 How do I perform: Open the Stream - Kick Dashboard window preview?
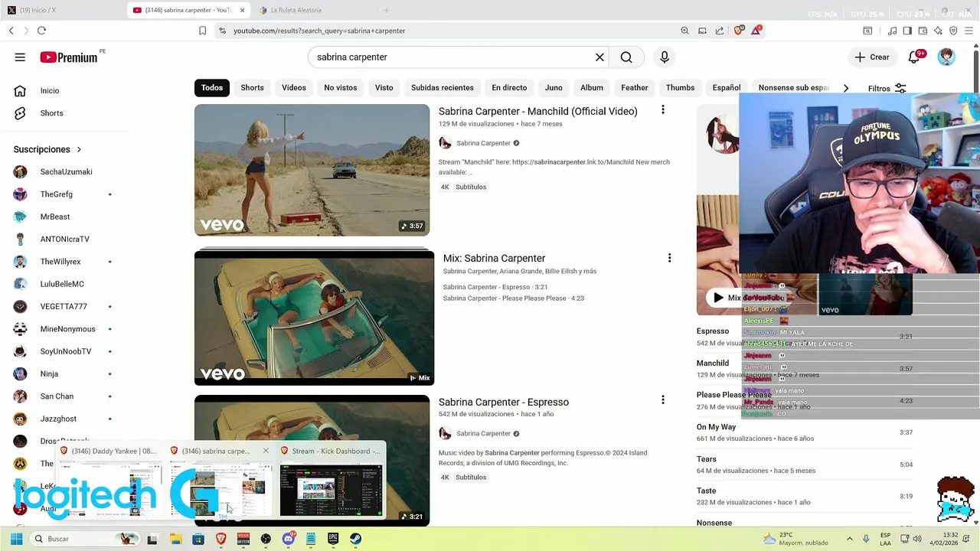click(x=331, y=482)
